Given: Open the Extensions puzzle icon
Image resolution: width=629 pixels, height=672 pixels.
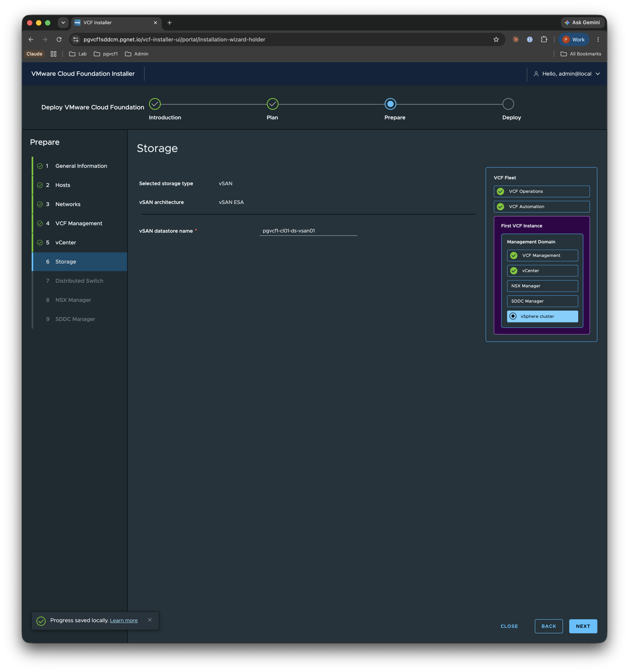Looking at the screenshot, I should (x=544, y=39).
